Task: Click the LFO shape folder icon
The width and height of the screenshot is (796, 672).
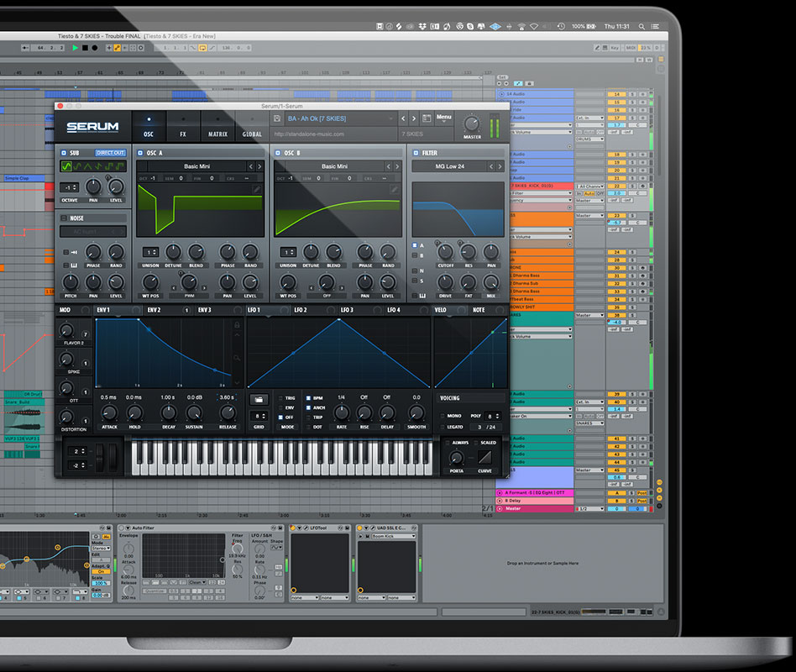Action: coord(259,400)
